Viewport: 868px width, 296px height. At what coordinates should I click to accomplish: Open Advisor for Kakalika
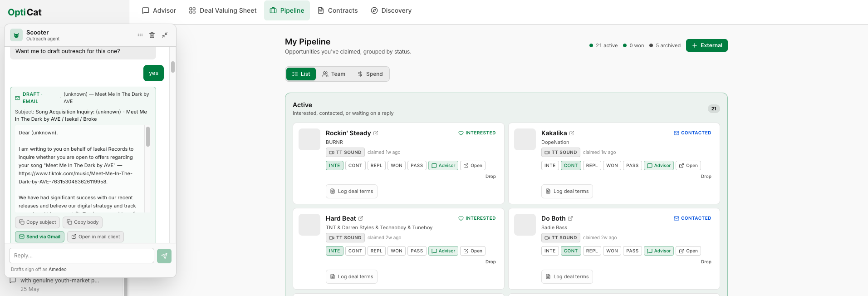[659, 166]
